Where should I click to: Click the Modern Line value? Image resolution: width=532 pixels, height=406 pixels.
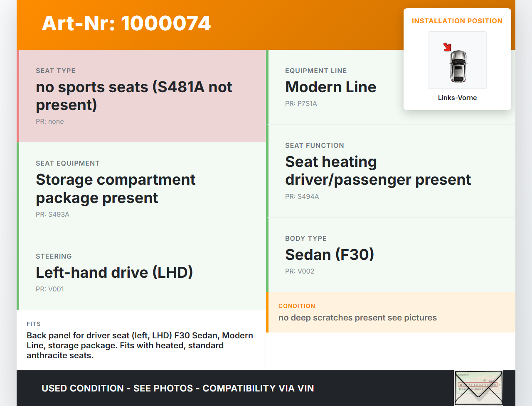[330, 87]
